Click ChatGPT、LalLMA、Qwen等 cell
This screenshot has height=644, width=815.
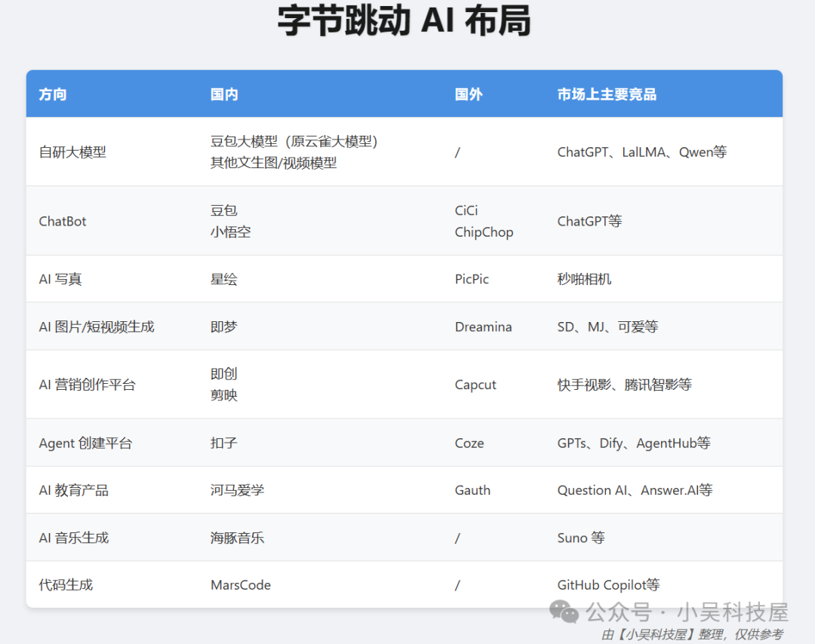[x=642, y=152]
